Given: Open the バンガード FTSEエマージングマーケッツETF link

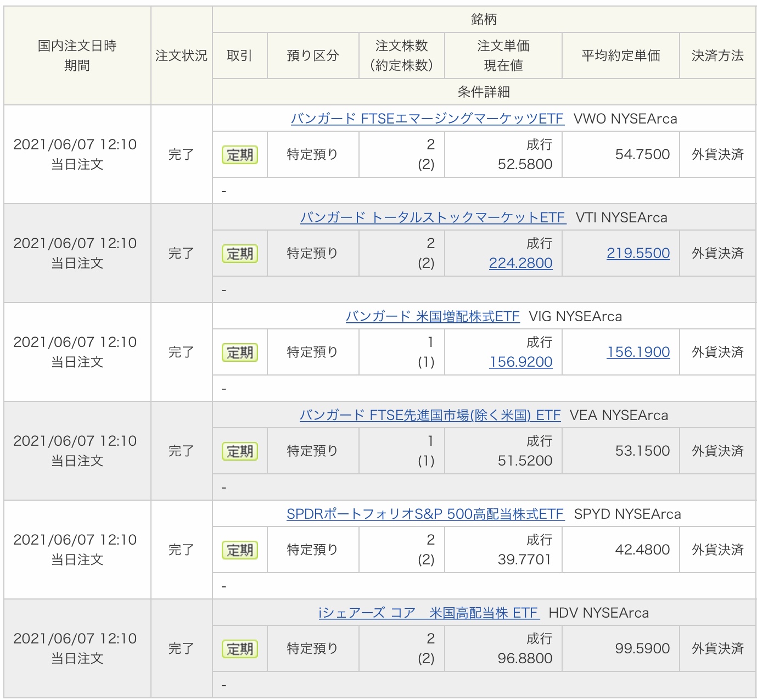Looking at the screenshot, I should 427,119.
